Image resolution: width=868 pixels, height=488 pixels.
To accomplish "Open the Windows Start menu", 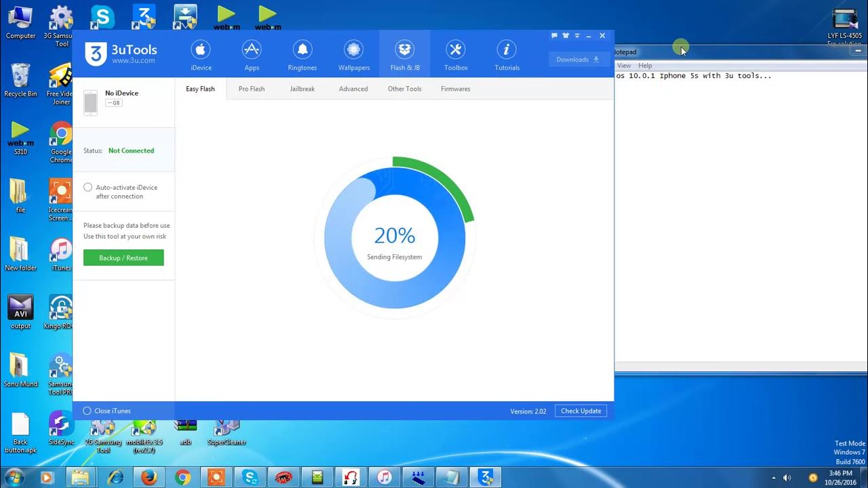I will click(15, 478).
